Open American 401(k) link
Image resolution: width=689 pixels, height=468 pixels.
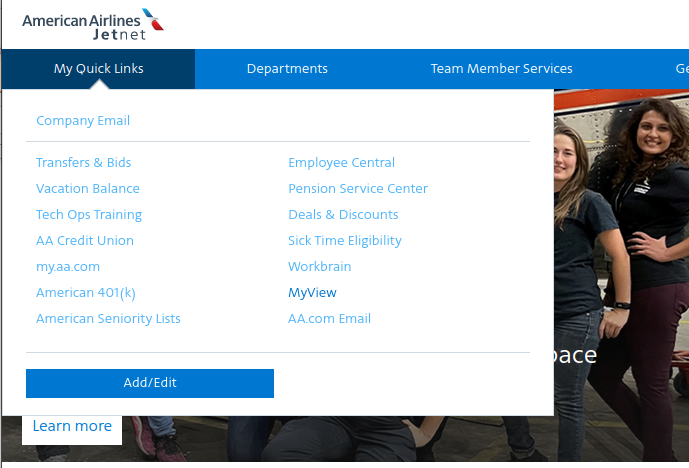tap(85, 293)
